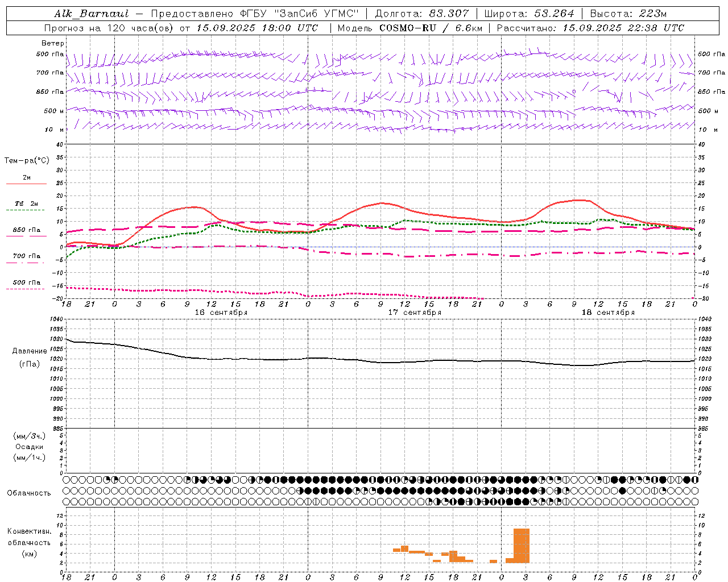The width and height of the screenshot is (728, 582).
Task: Select the Высота: 223м header entry
Action: click(x=628, y=14)
